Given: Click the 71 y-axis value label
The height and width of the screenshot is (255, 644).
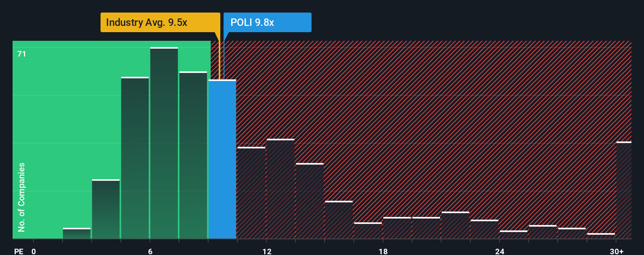Looking at the screenshot, I should pos(22,54).
